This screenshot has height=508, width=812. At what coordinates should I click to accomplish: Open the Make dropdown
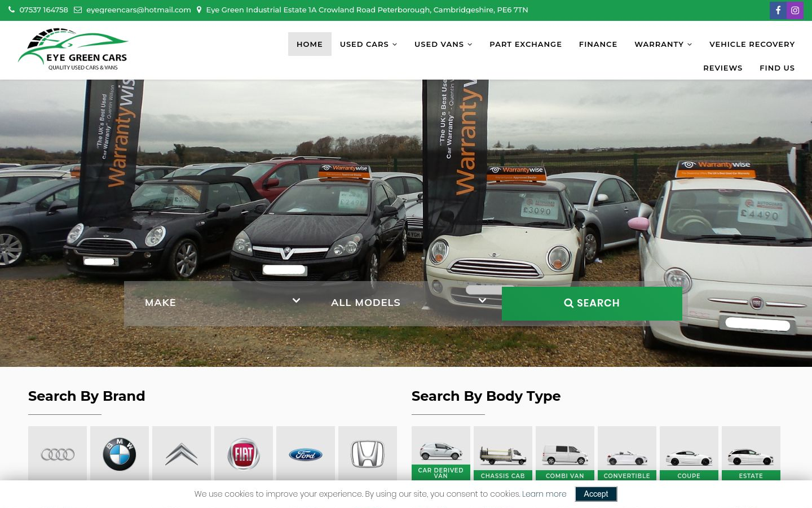tap(223, 303)
